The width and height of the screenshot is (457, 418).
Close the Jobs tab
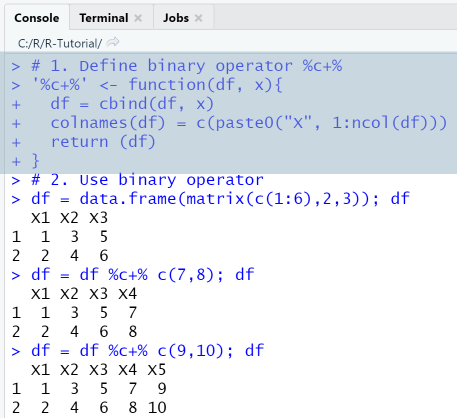199,18
